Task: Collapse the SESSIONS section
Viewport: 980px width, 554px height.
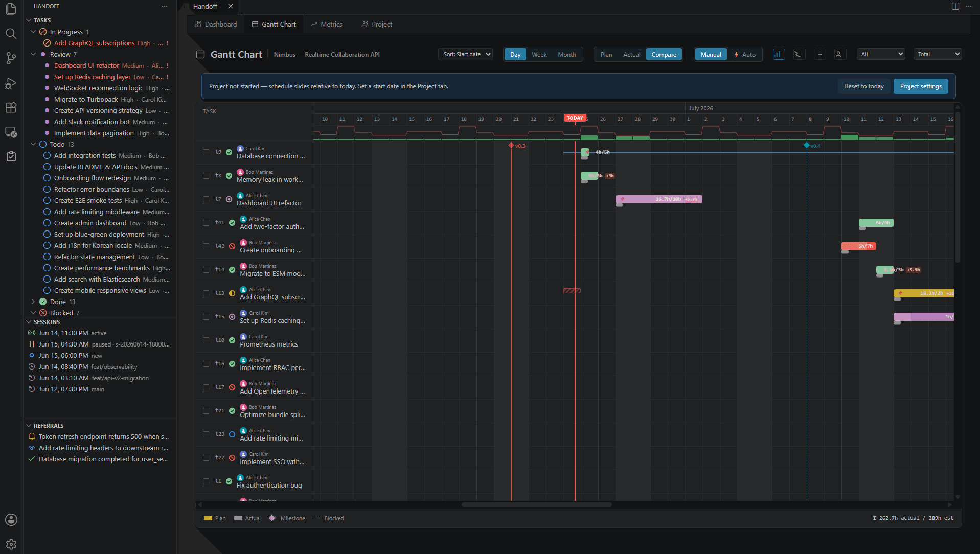Action: click(x=29, y=322)
